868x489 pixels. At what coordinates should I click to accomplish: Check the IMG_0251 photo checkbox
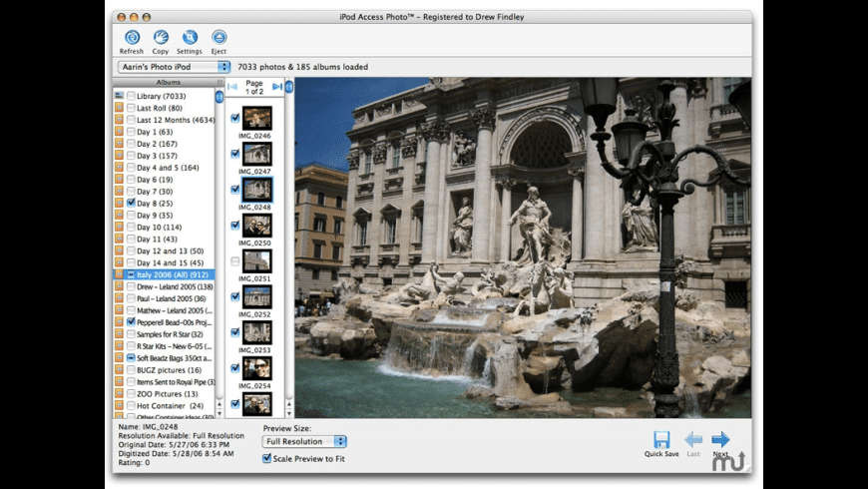point(235,260)
